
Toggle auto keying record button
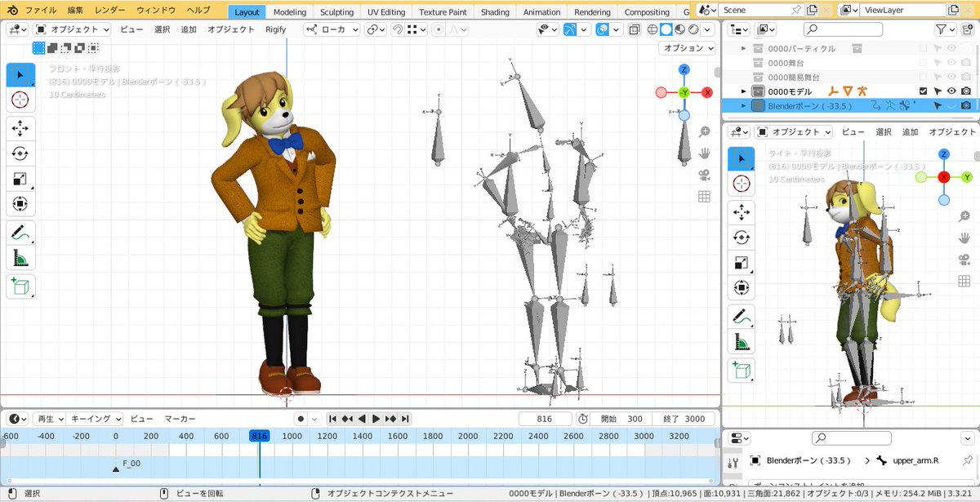(301, 419)
